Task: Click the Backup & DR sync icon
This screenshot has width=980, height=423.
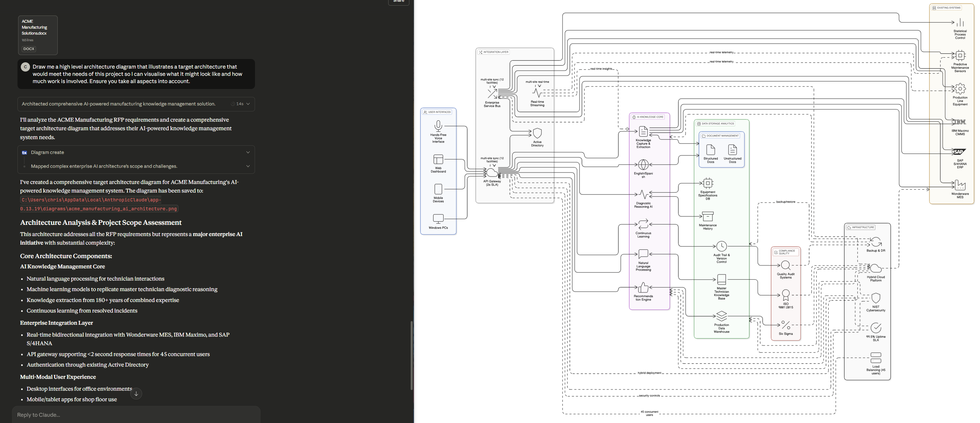Action: (876, 242)
